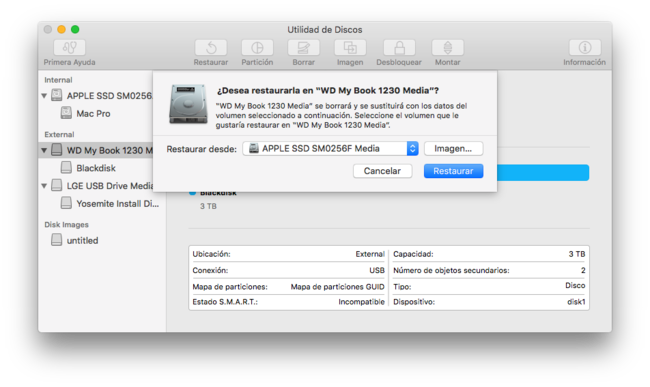The height and width of the screenshot is (387, 650).
Task: Collapse the APPLE SSD SM0256 disclosure triangle
Action: click(x=44, y=96)
